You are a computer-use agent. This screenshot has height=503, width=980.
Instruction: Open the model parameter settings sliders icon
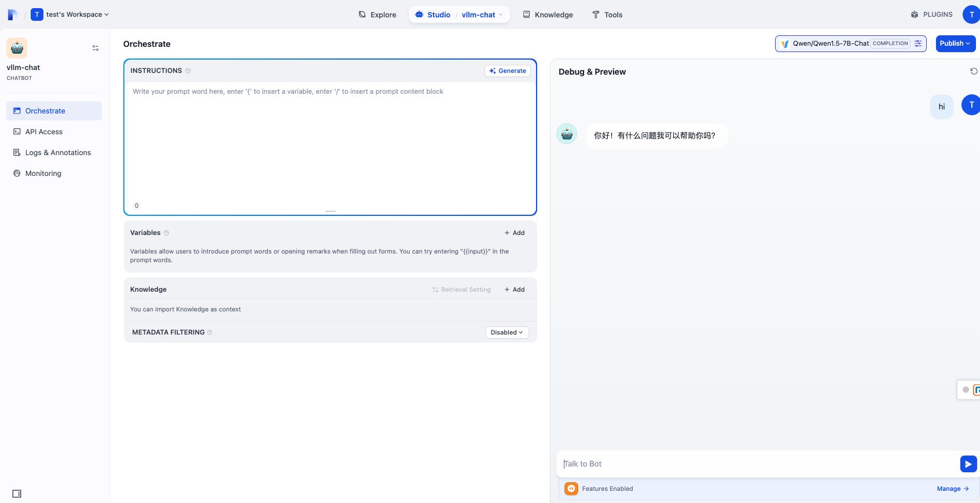pyautogui.click(x=918, y=43)
